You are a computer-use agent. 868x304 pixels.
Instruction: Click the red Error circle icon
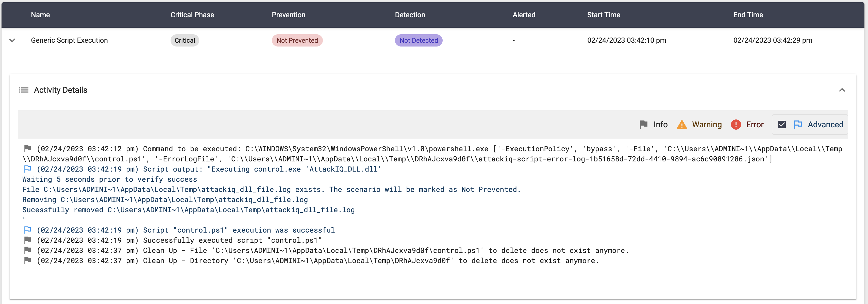coord(736,125)
